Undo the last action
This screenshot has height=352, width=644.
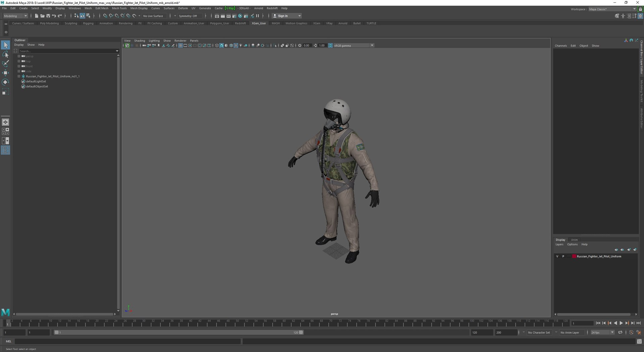click(x=54, y=16)
